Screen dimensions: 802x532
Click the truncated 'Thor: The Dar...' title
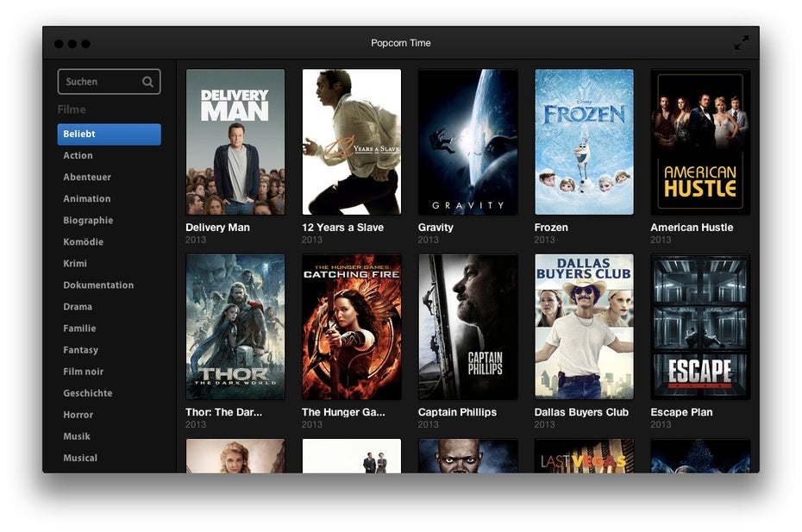(x=224, y=412)
